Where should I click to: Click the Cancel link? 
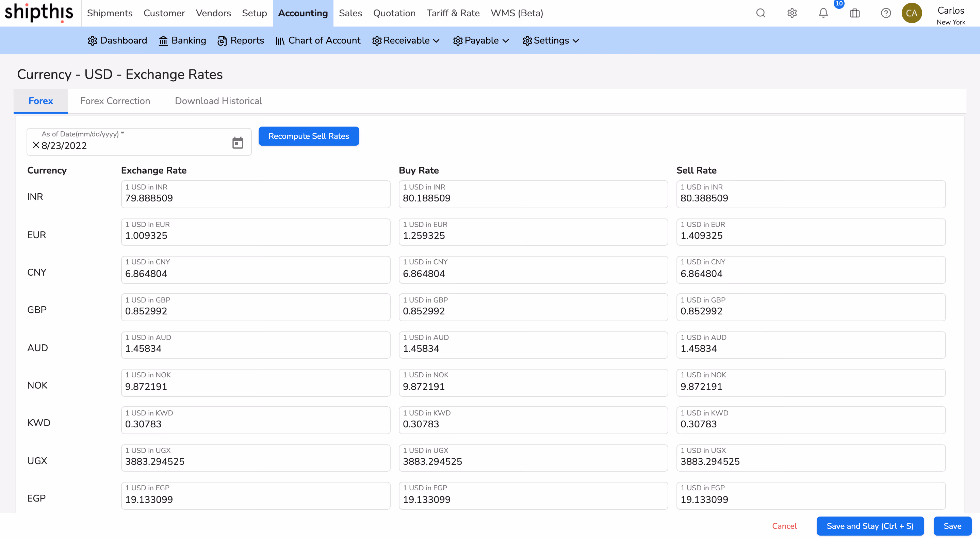pyautogui.click(x=784, y=526)
